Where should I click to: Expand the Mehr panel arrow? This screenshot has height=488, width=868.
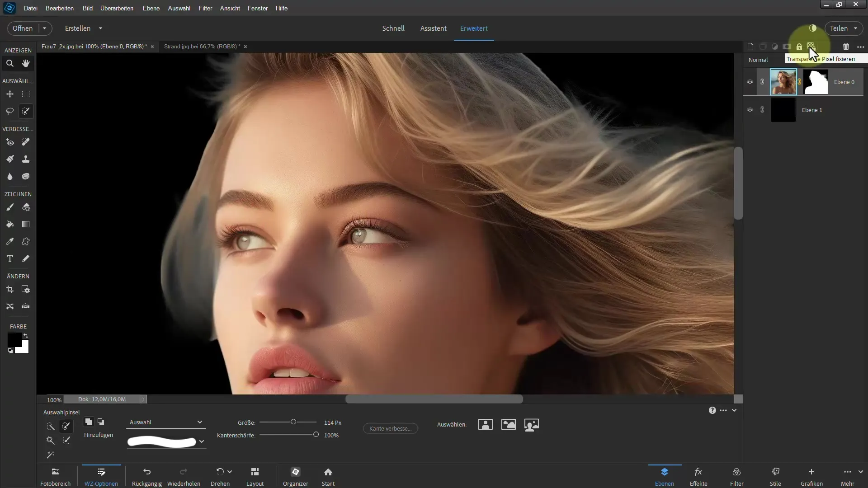point(860,472)
